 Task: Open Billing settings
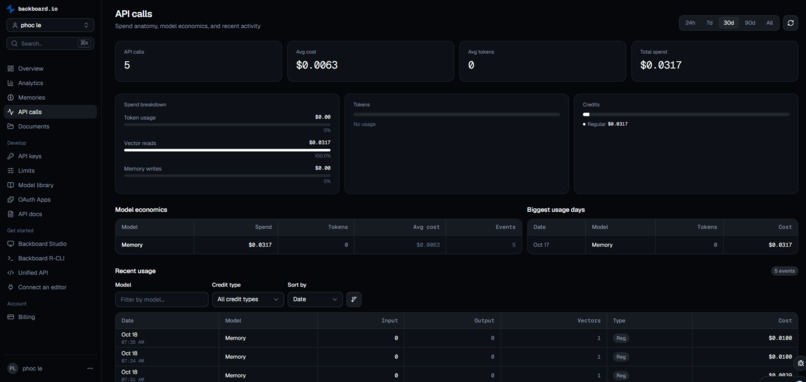[x=50, y=317]
